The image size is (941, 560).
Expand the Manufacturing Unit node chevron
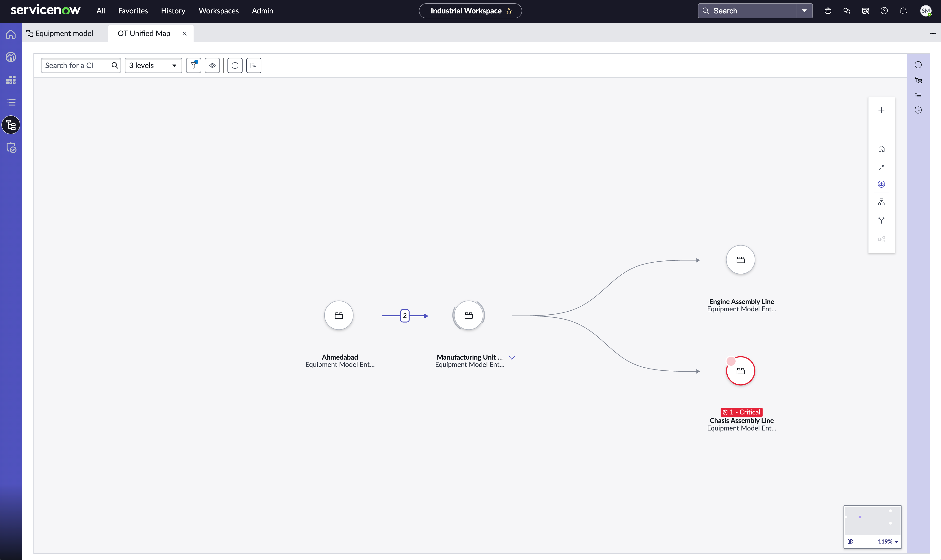(x=512, y=357)
